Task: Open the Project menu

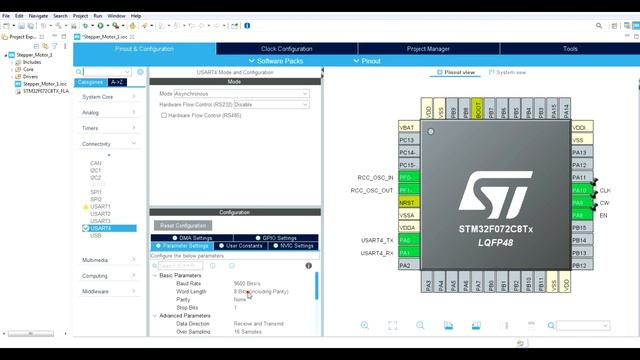Action: pyautogui.click(x=80, y=16)
